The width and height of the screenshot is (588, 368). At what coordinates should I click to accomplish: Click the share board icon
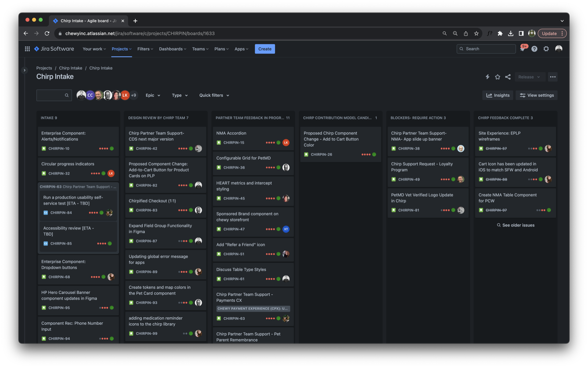click(508, 77)
